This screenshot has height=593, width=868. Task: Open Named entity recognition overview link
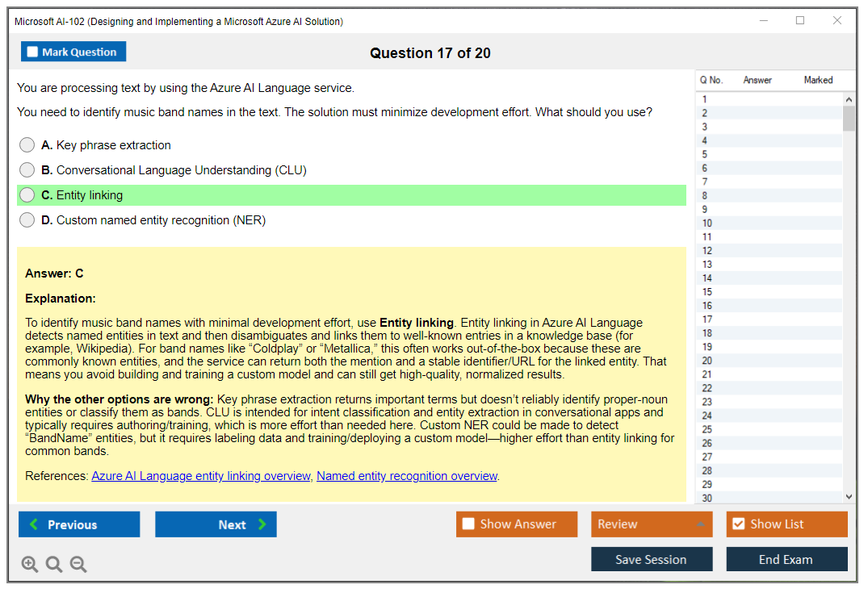click(406, 476)
